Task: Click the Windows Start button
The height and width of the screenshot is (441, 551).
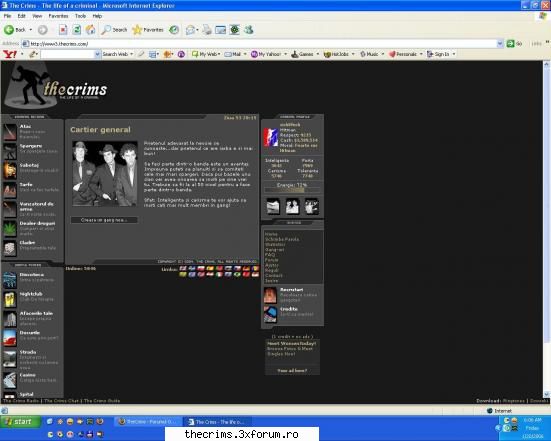Action: coord(20,421)
